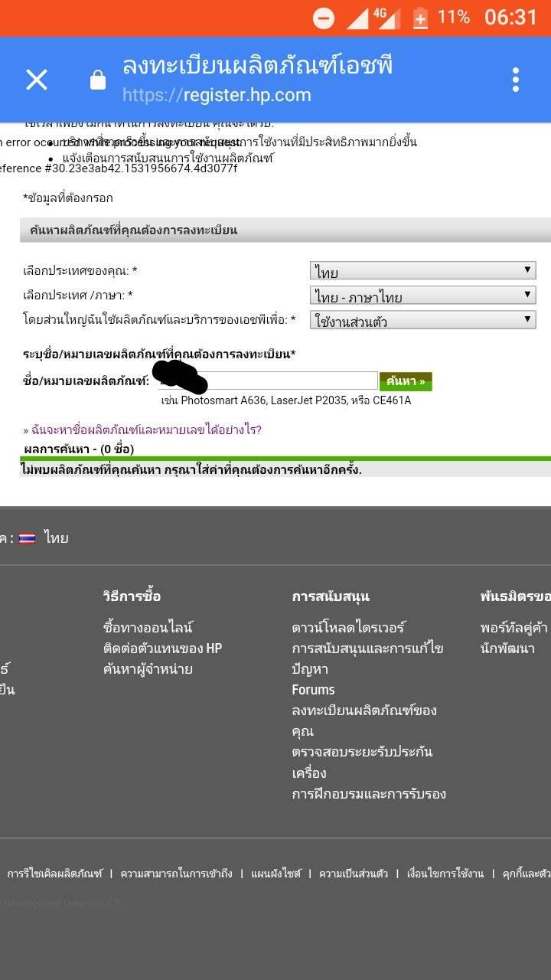Tap the ผลการค้นหา - (0 ชื่อ) results text

click(x=79, y=449)
